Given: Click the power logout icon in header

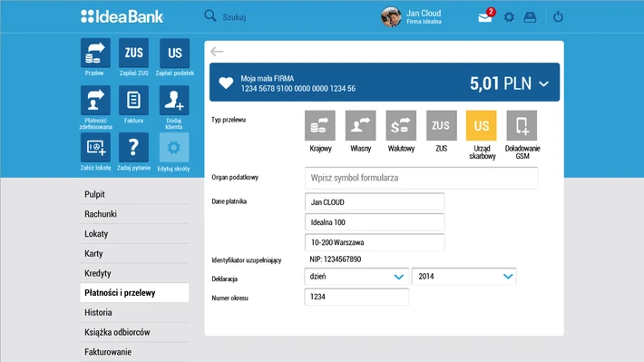Looking at the screenshot, I should point(558,17).
